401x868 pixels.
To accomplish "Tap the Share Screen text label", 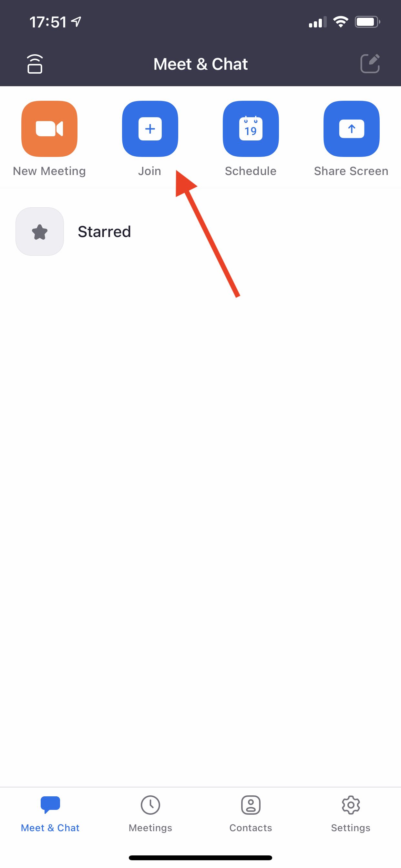I will 351,171.
